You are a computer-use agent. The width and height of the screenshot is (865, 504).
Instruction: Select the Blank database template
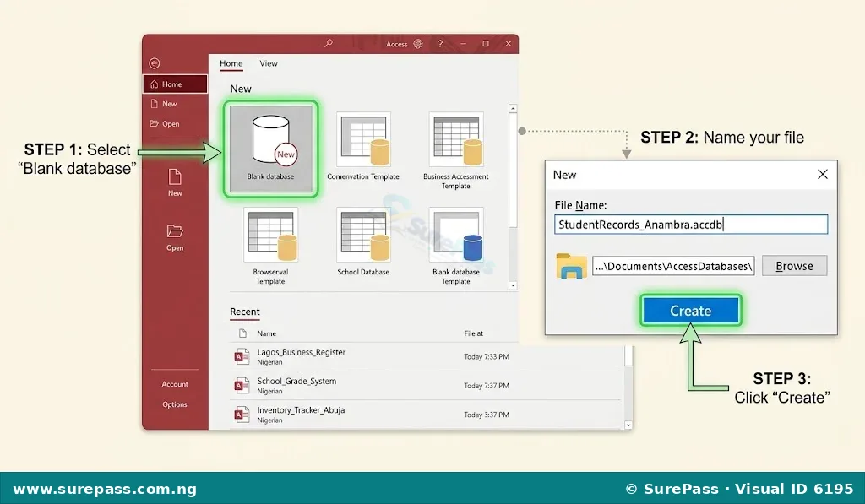(x=271, y=149)
